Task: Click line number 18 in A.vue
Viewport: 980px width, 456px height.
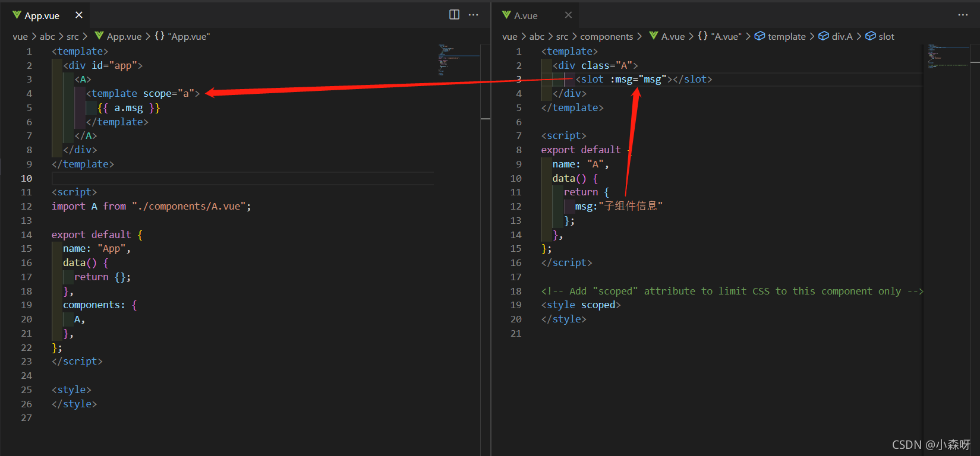Action: (x=516, y=291)
